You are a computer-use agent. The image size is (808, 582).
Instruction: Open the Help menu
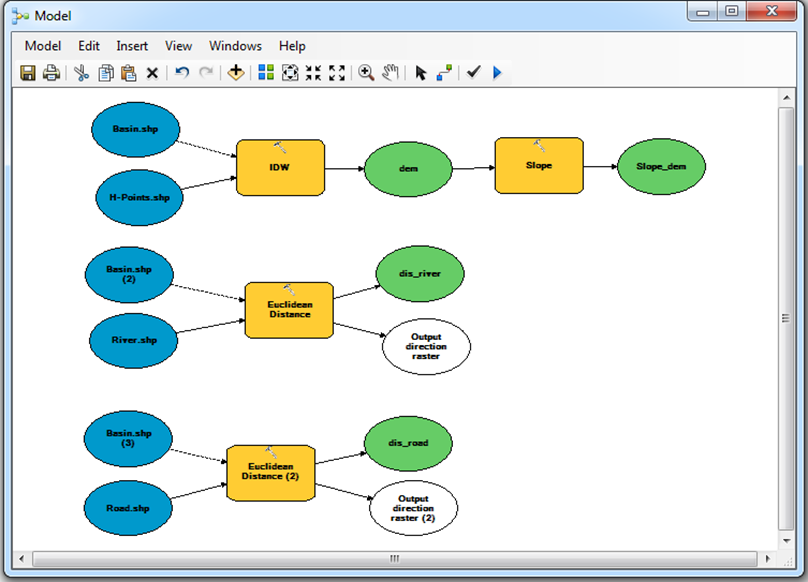click(292, 46)
